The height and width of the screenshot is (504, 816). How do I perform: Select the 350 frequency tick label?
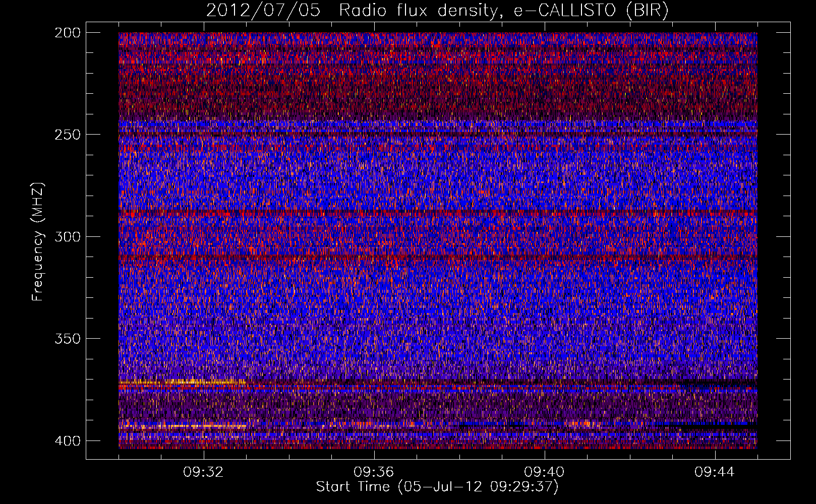point(67,338)
